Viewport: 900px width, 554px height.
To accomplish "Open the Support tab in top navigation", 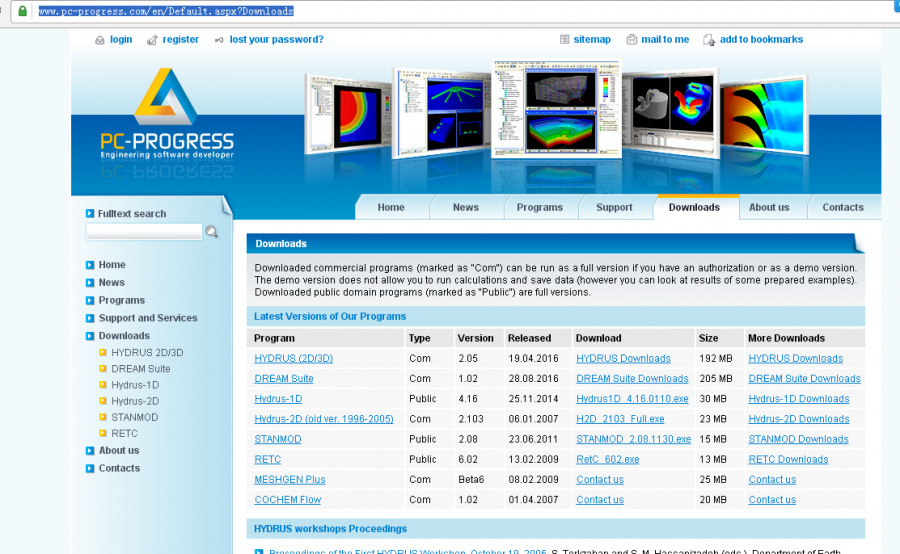I will point(614,207).
